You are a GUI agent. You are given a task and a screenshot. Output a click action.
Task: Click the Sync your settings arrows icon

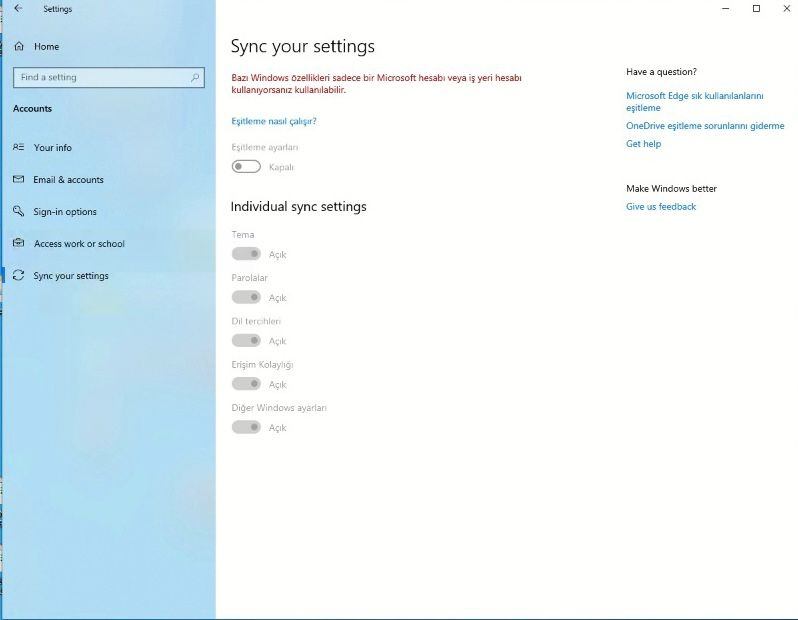[x=18, y=275]
